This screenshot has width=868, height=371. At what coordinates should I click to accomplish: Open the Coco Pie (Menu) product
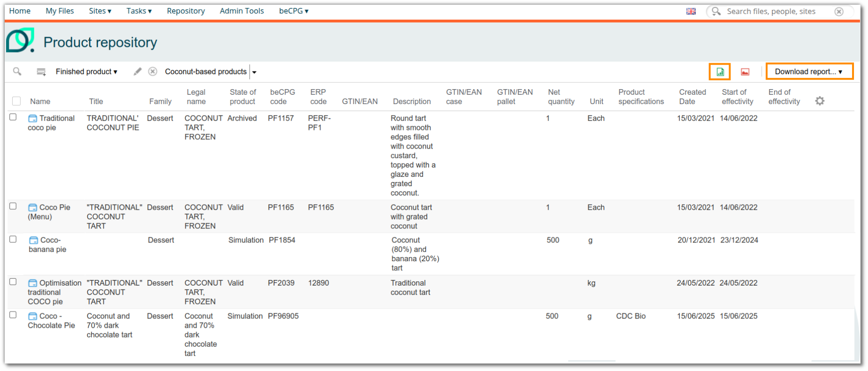[49, 212]
